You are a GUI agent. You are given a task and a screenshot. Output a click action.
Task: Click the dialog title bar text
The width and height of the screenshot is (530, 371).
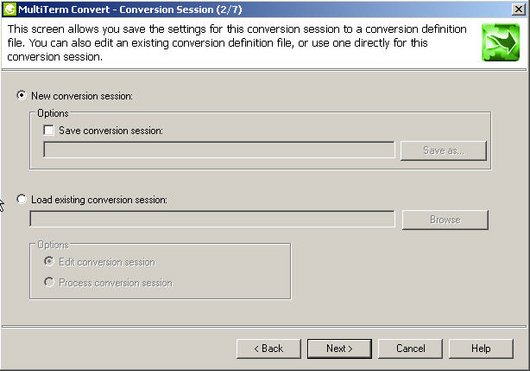(x=130, y=9)
